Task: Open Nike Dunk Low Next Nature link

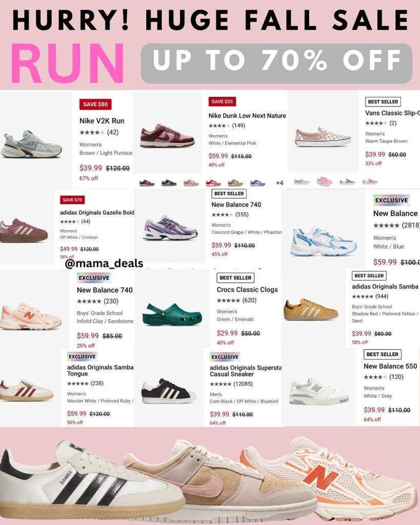Action: click(x=247, y=115)
